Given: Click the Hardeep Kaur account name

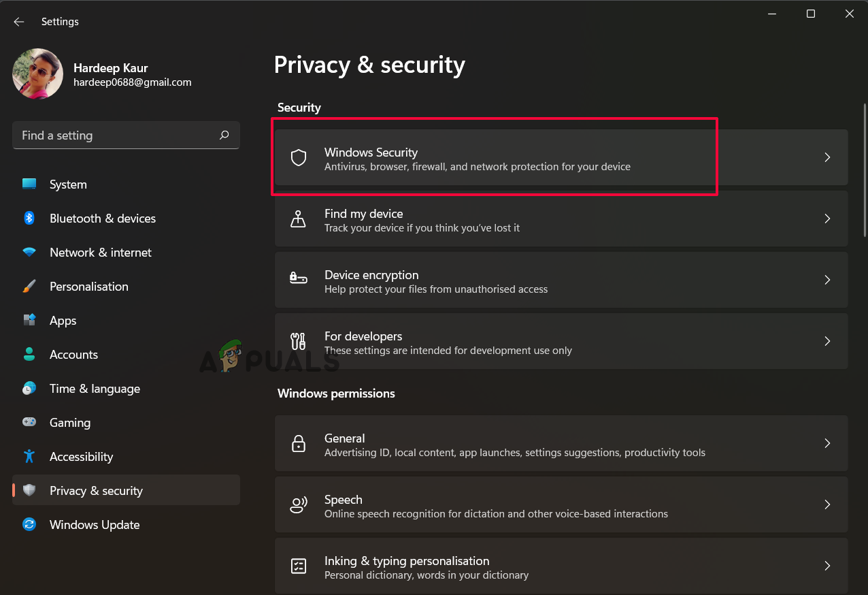Looking at the screenshot, I should [x=110, y=68].
